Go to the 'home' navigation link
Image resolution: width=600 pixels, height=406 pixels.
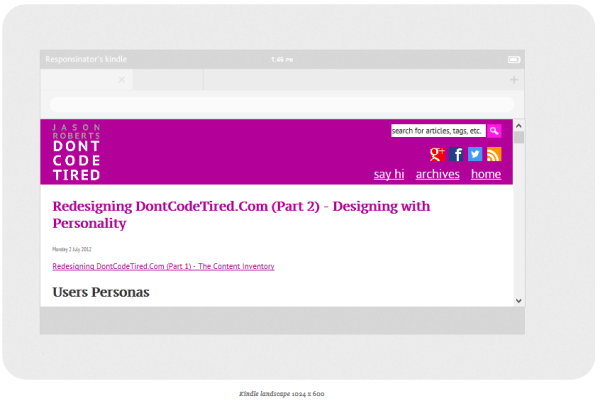coord(486,174)
